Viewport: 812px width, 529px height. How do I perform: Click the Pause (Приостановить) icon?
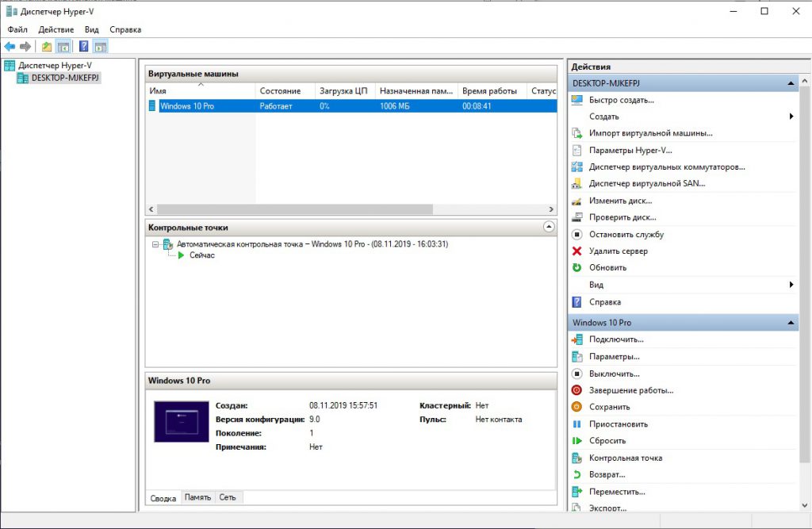click(576, 424)
